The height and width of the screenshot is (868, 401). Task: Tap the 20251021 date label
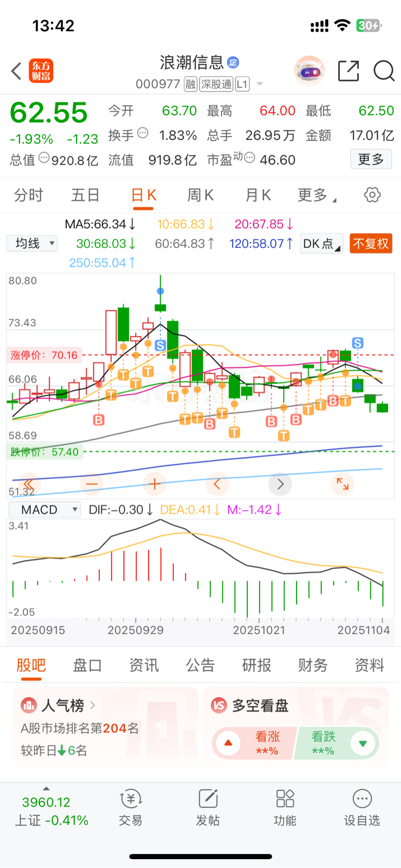coord(259,630)
